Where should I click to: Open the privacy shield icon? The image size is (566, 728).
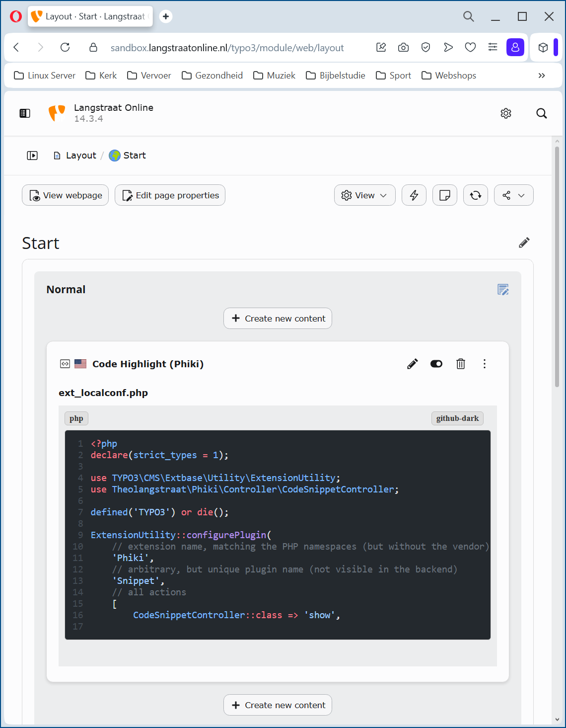(x=425, y=47)
